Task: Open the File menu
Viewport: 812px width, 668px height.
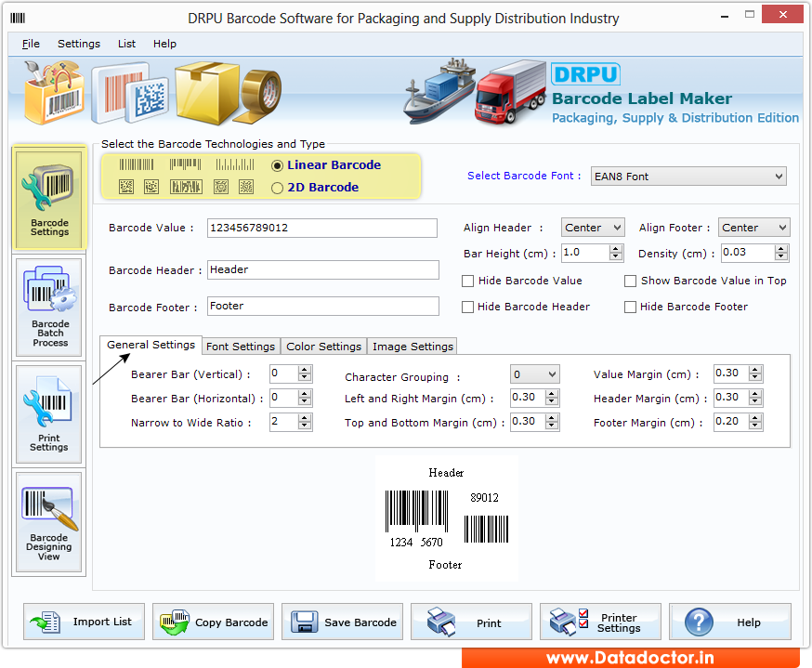Action: (31, 44)
